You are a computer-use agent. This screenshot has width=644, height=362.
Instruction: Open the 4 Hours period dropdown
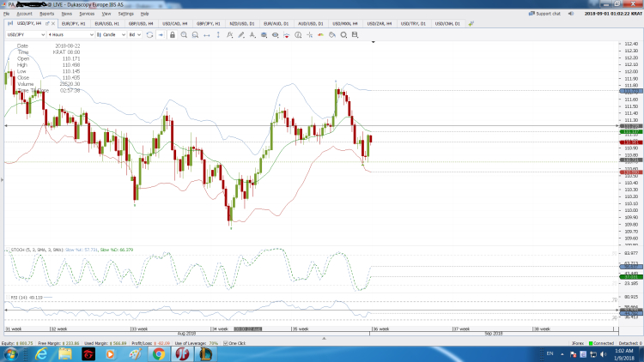[x=70, y=35]
